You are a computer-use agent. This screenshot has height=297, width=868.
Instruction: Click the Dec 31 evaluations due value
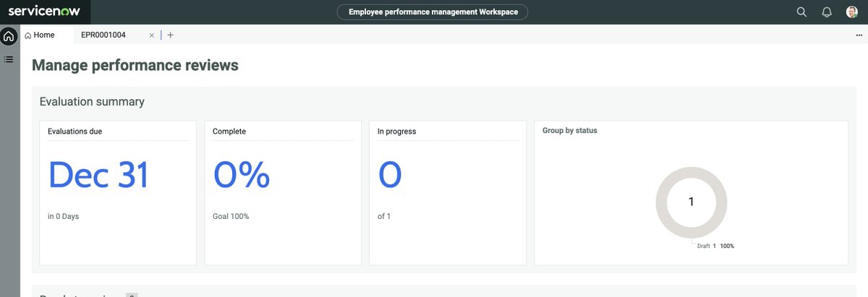98,175
